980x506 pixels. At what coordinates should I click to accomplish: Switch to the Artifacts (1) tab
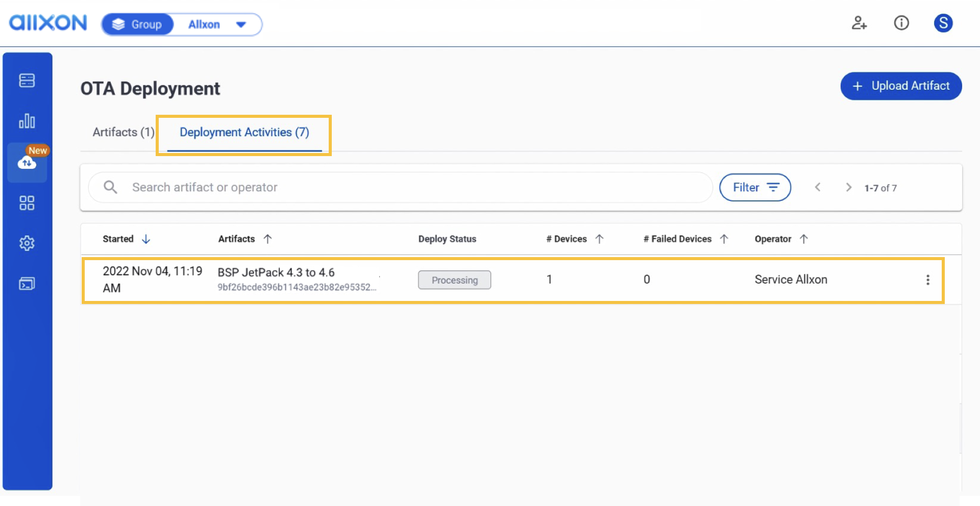(x=124, y=133)
